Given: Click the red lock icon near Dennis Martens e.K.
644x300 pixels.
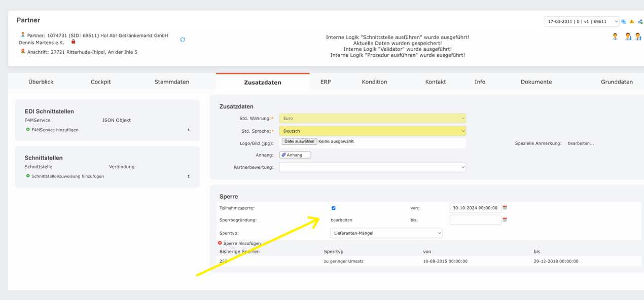Looking at the screenshot, I should [74, 42].
